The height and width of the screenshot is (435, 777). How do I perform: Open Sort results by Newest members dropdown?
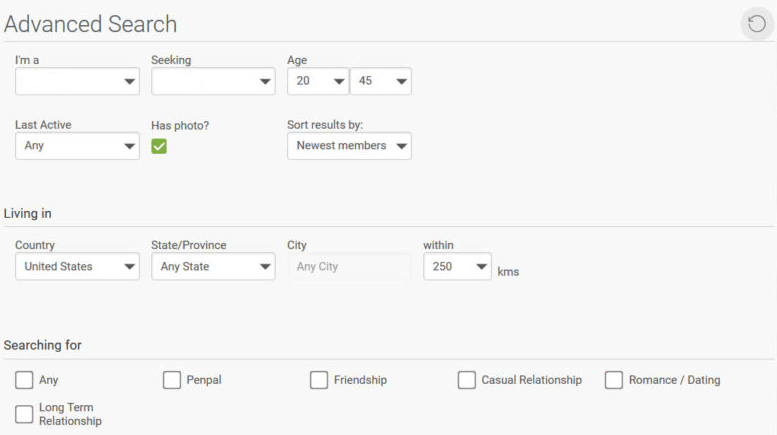pyautogui.click(x=349, y=146)
